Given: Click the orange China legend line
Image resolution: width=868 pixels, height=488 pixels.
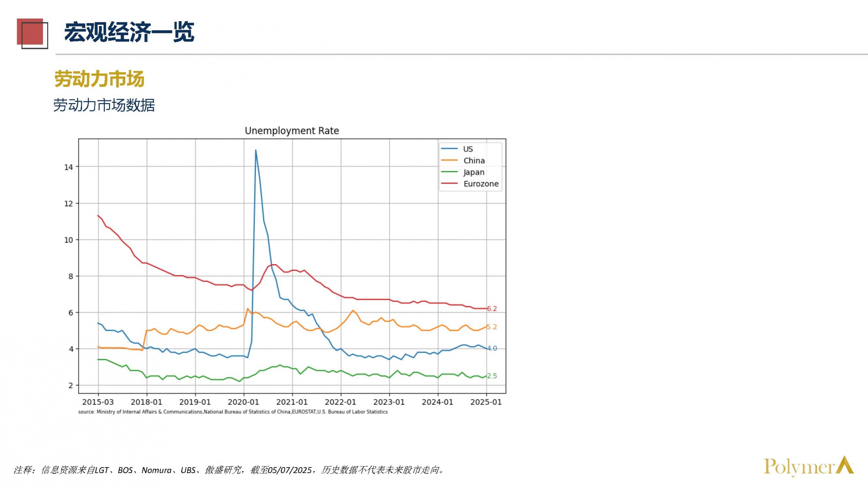Looking at the screenshot, I should pos(449,160).
